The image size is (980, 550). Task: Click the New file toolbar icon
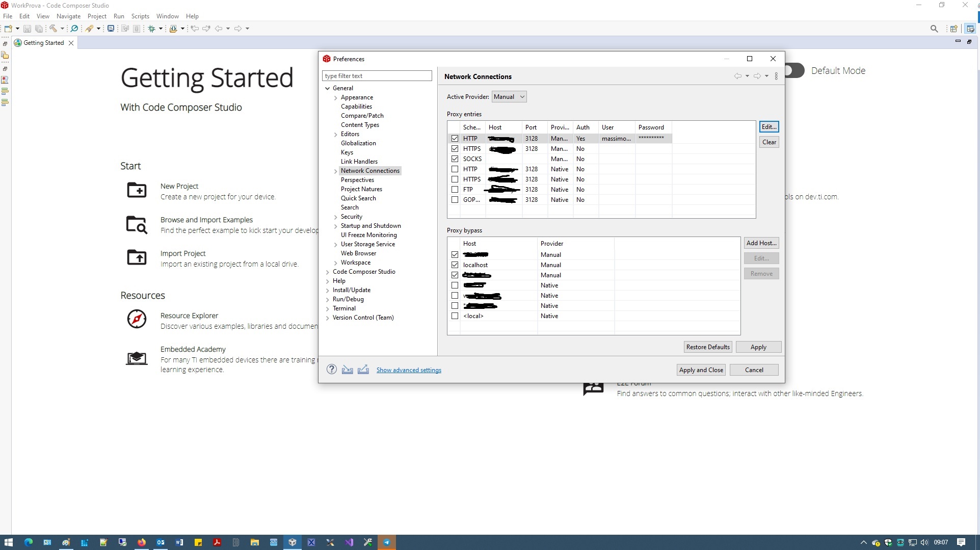point(8,29)
